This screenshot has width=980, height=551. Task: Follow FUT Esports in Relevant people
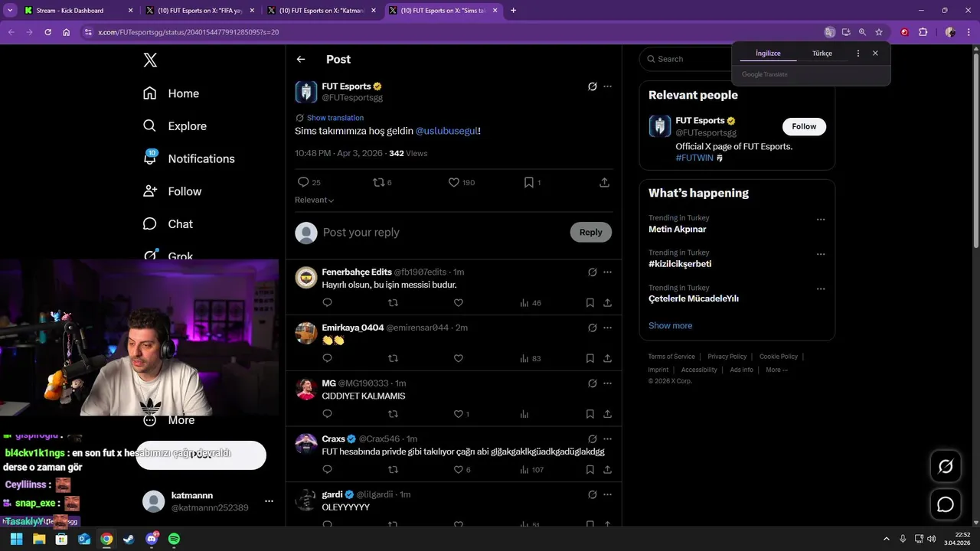click(x=804, y=126)
